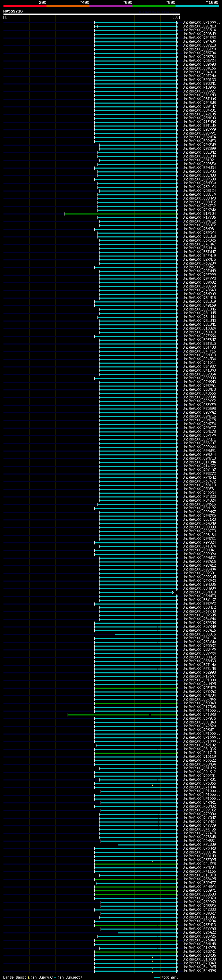222x980 pixels.
Task: Select hit UniRef100_O24534
Action: (x=199, y=359)
